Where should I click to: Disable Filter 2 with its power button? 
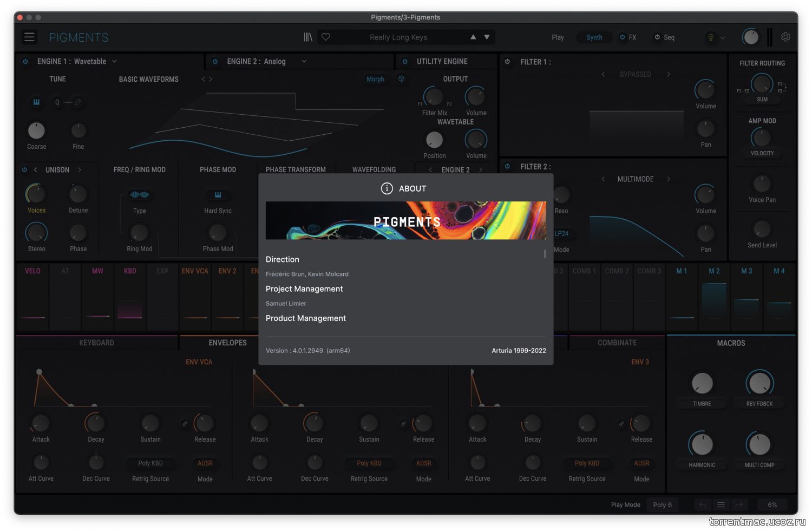pyautogui.click(x=507, y=167)
